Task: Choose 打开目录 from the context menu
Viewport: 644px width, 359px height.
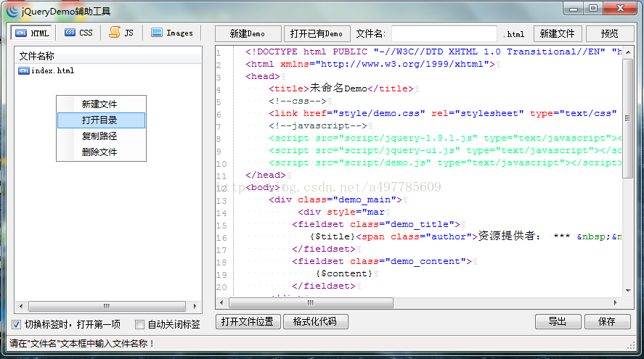Action: coord(101,120)
